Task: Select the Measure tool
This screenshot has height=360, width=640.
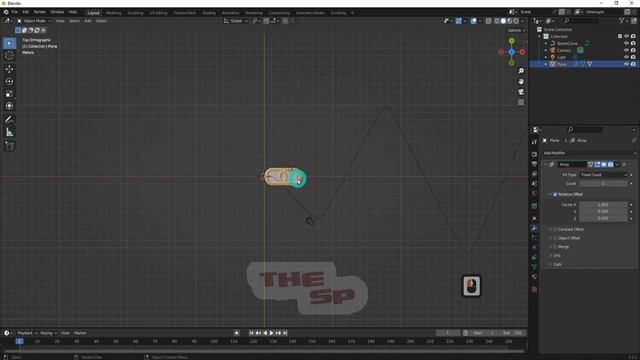Action: (9, 132)
